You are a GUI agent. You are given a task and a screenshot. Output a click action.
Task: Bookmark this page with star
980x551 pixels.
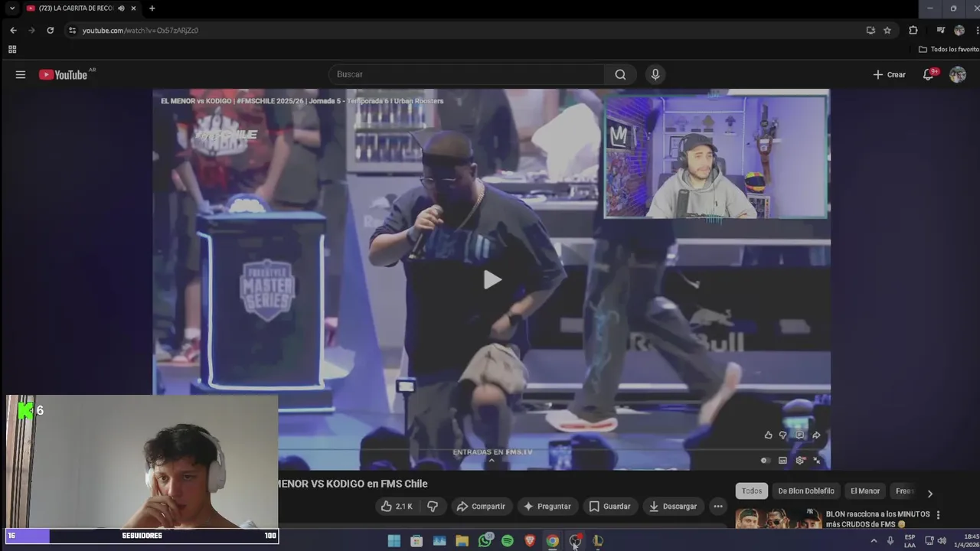pyautogui.click(x=887, y=30)
